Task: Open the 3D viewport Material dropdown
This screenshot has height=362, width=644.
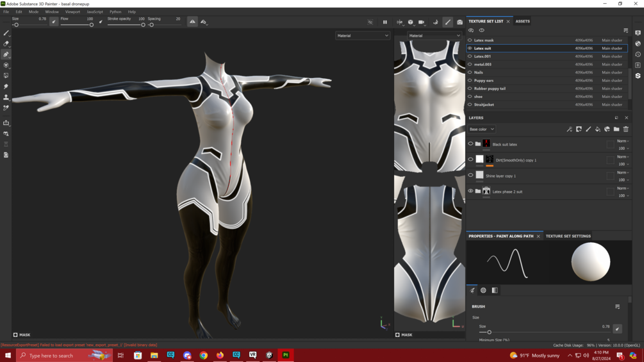Action: (x=362, y=36)
